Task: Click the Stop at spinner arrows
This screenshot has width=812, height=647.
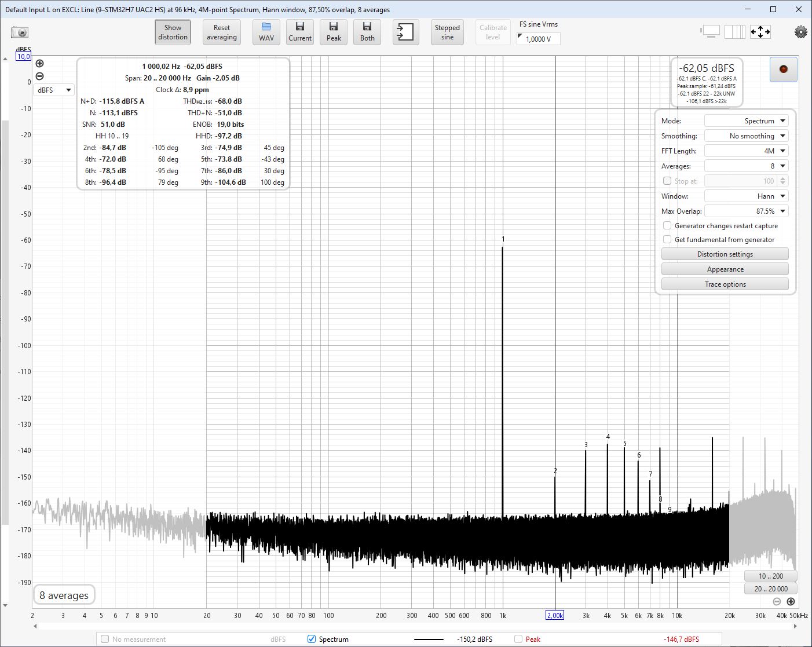Action: 784,181
